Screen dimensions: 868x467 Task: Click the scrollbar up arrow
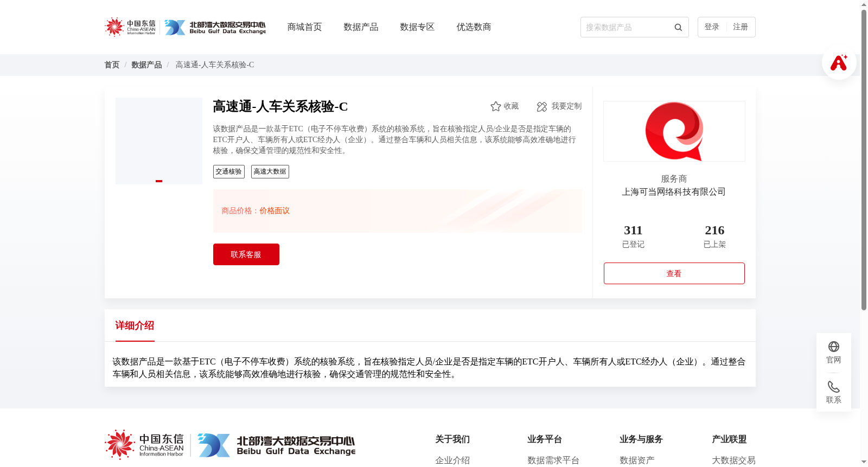864,4
